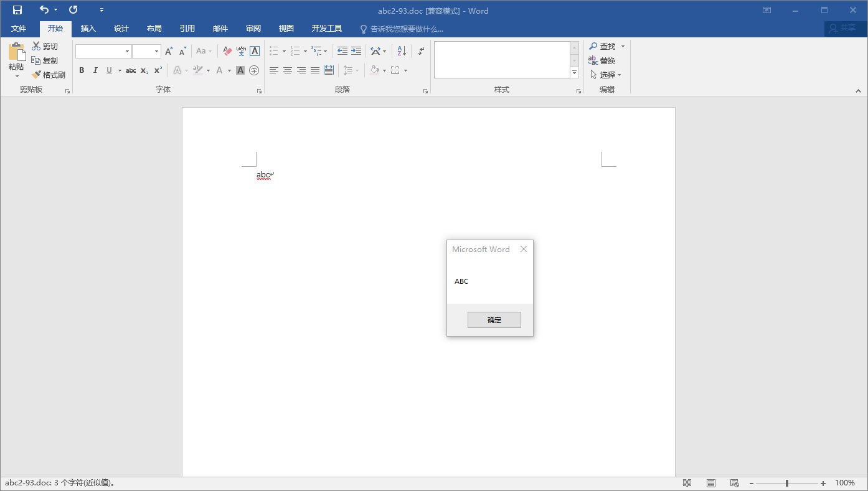Open the 开发工具 tab
868x491 pixels.
(x=327, y=29)
